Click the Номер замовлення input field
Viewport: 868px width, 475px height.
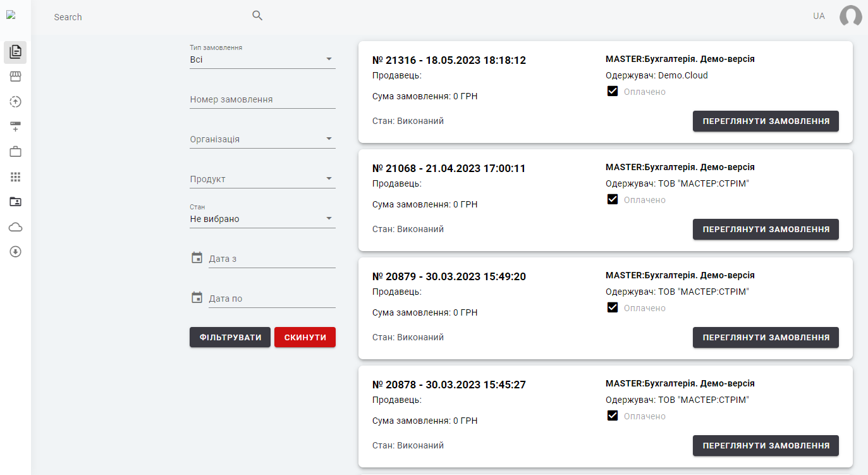pyautogui.click(x=262, y=99)
